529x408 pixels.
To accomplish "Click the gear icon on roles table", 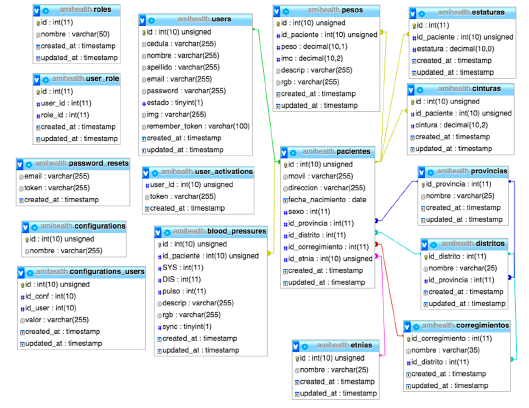I will tap(45, 11).
